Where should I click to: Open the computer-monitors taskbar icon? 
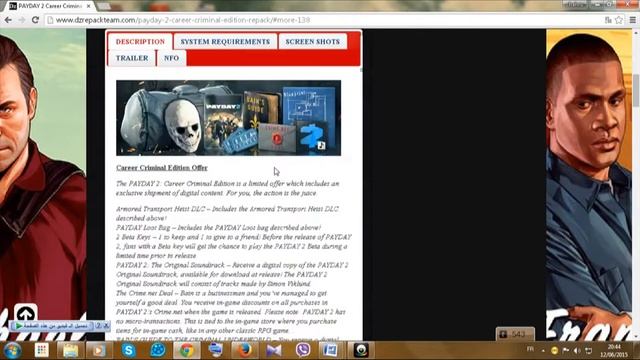(215, 350)
